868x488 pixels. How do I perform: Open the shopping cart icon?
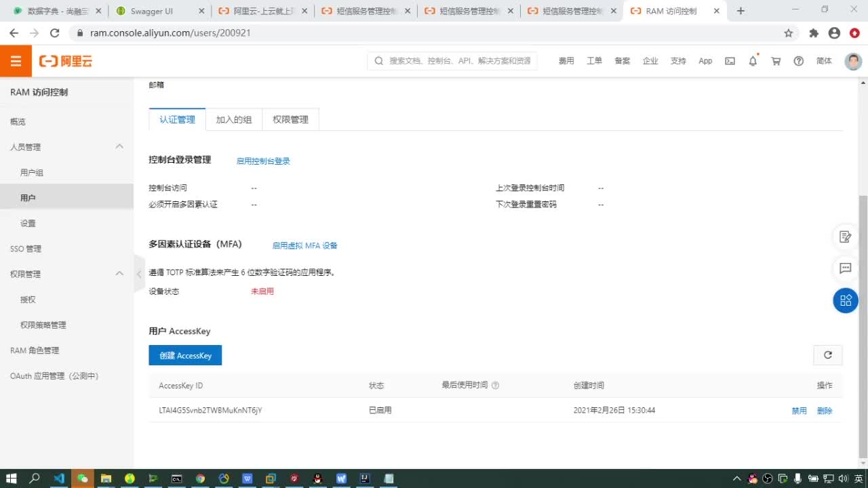click(x=776, y=61)
